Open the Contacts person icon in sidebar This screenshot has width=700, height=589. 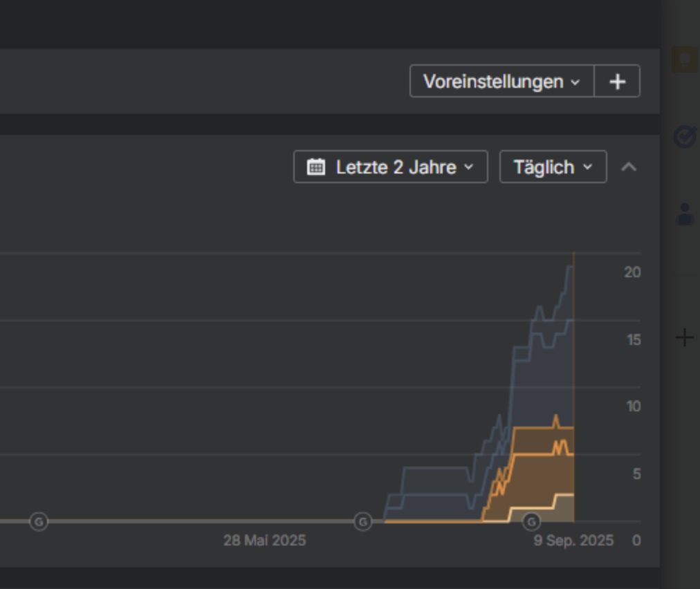pos(684,214)
